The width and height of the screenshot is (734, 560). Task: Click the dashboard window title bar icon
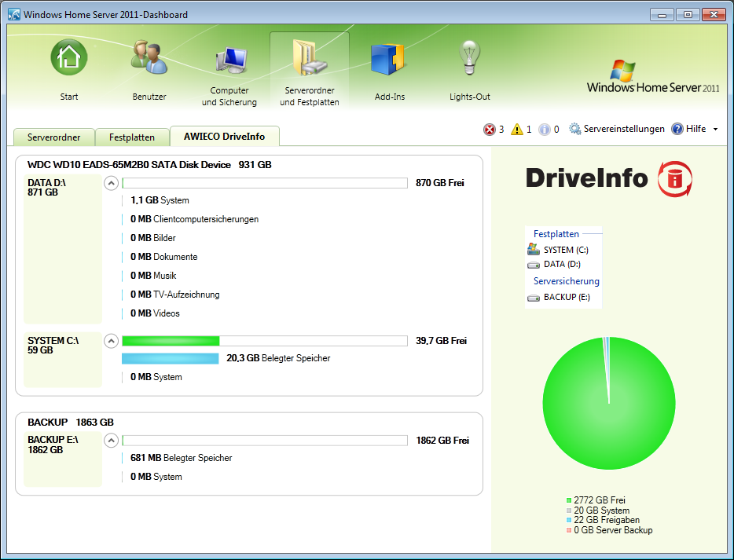point(14,14)
